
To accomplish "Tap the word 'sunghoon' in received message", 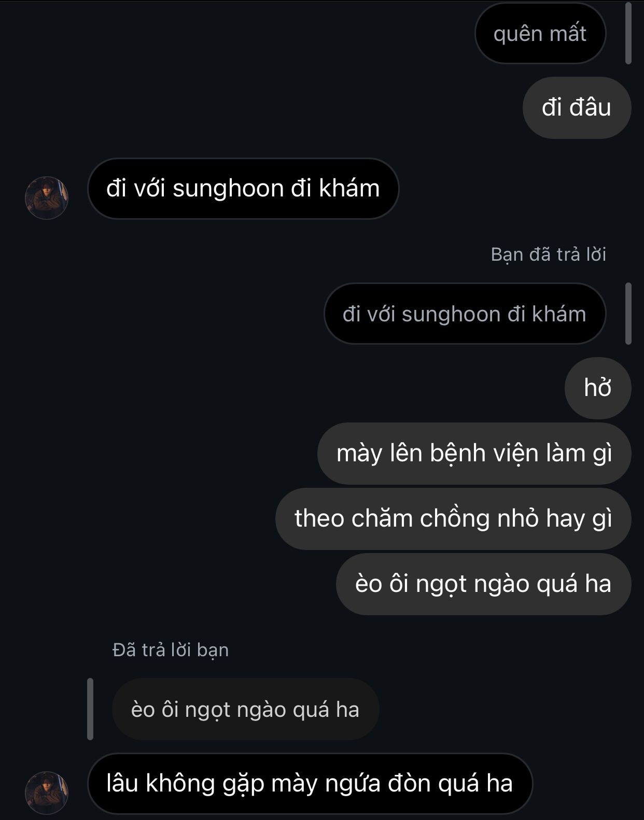I will [x=228, y=189].
